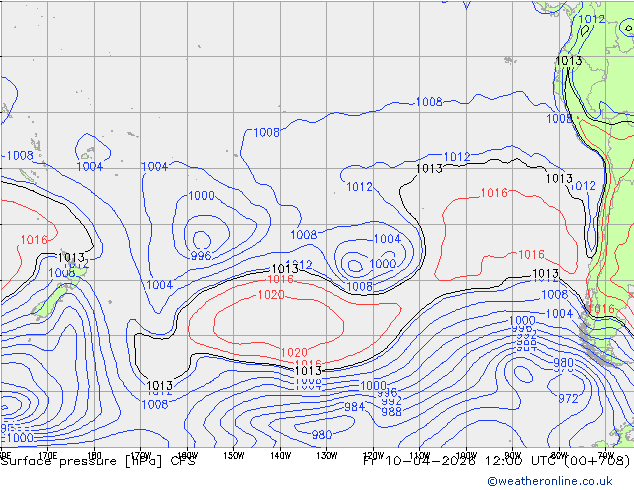Click the 150W longitude axis label
The image size is (634, 490).
point(234,456)
